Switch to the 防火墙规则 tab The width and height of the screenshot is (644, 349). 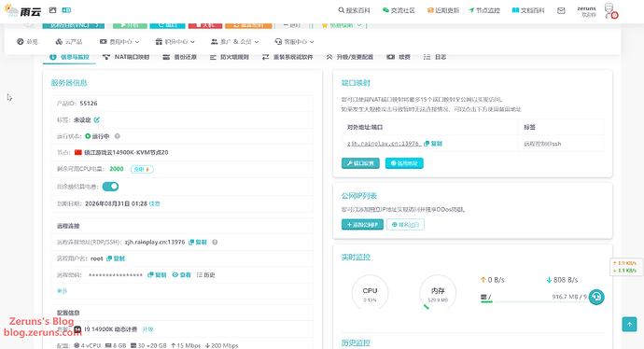tap(230, 57)
